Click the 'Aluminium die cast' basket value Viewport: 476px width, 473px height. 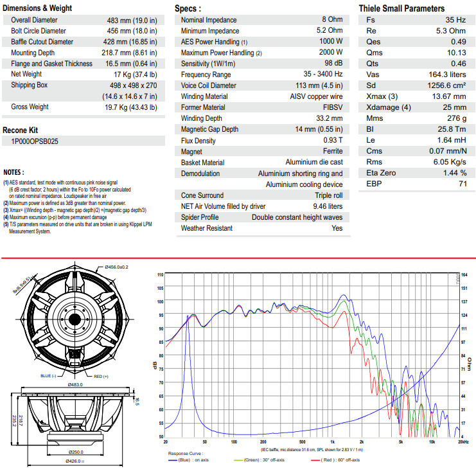coord(314,162)
